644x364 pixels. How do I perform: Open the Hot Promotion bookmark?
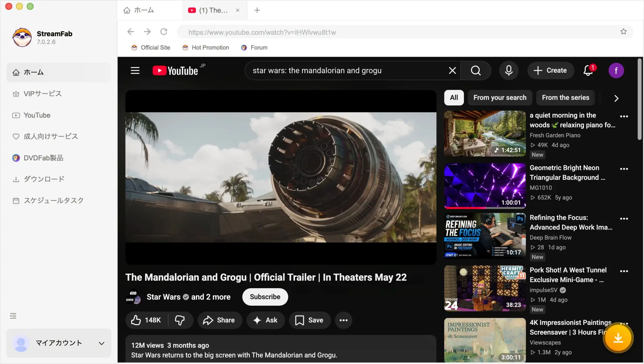[206, 48]
